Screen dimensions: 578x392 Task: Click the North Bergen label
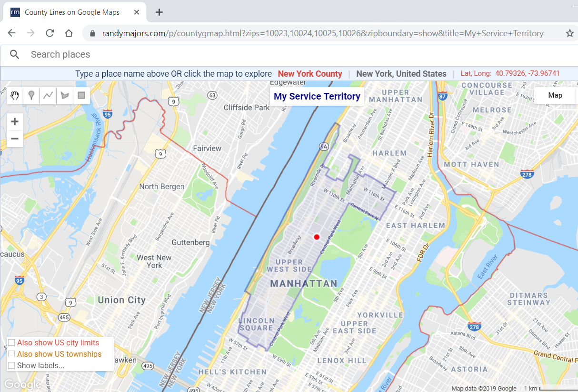click(x=162, y=186)
